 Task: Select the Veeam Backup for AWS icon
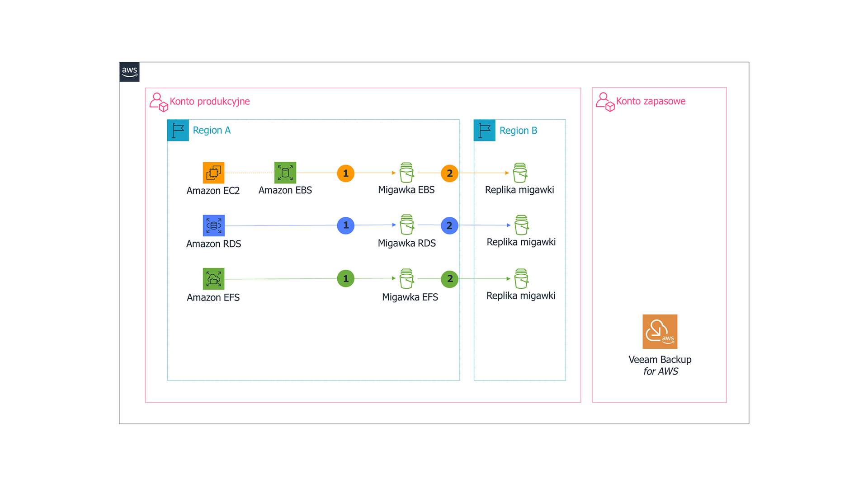click(x=660, y=332)
